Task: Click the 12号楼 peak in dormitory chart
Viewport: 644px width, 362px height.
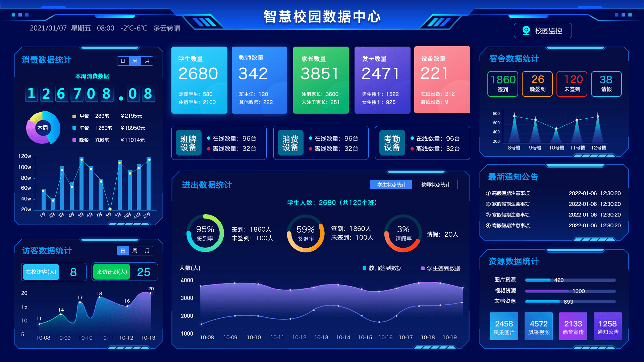Action: click(x=598, y=116)
